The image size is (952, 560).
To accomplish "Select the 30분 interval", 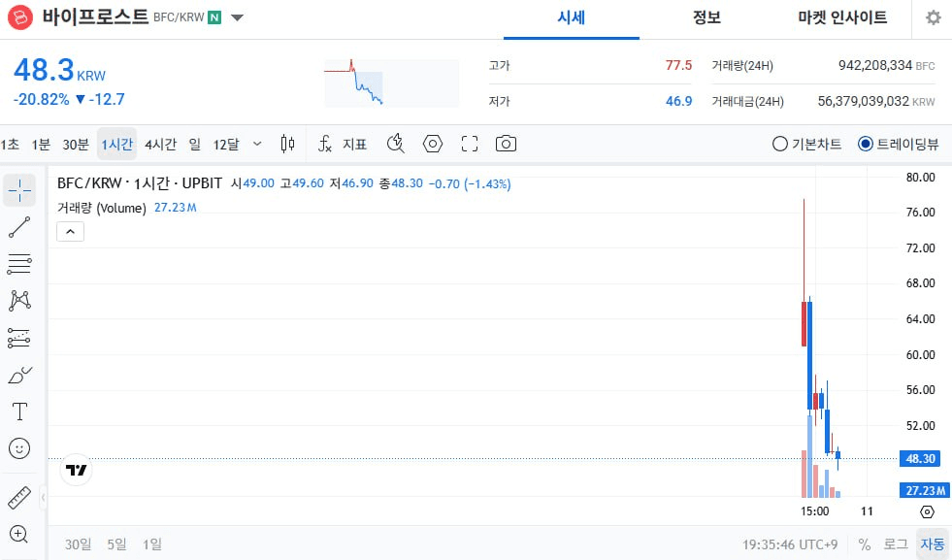I will click(x=76, y=144).
